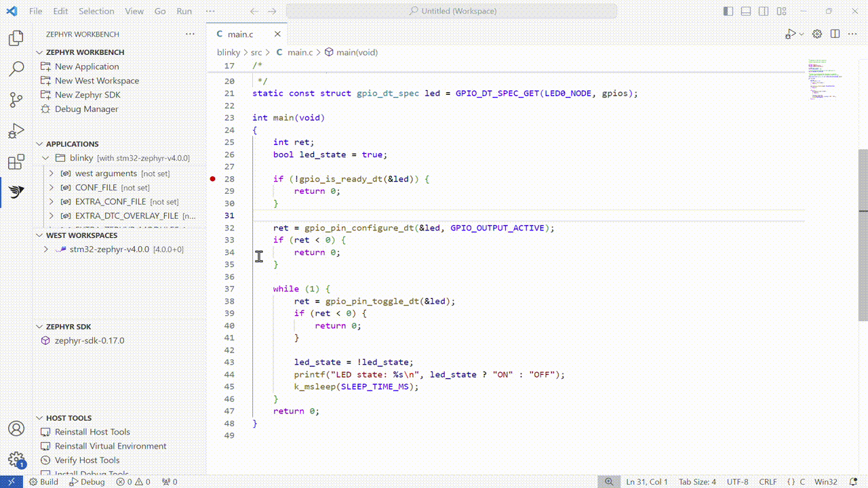Expand the stm32-zephyr-v4.0.0 workspace
The width and height of the screenshot is (868, 488).
tap(45, 249)
